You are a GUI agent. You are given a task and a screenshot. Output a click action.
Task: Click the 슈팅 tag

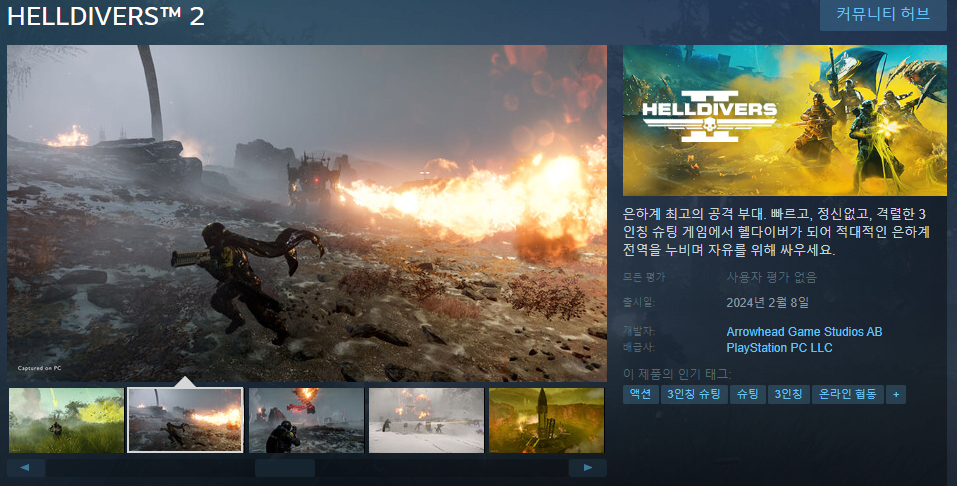(748, 394)
